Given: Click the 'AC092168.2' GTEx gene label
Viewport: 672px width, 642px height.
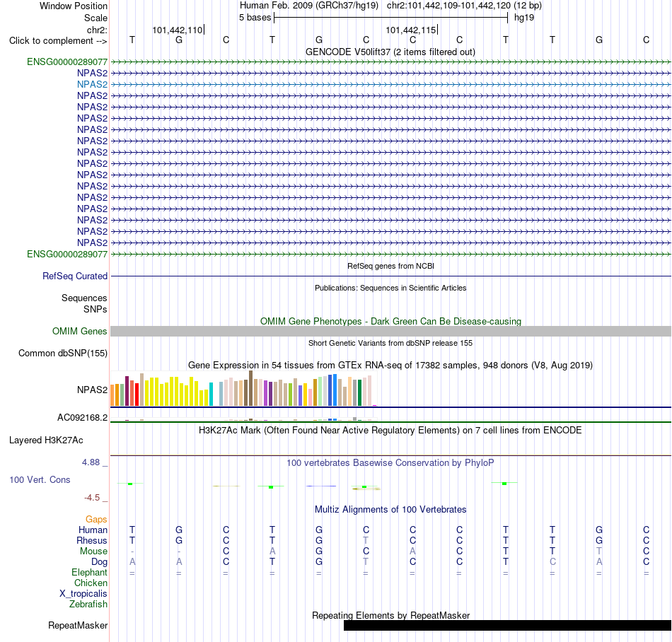Looking at the screenshot, I should 82,418.
